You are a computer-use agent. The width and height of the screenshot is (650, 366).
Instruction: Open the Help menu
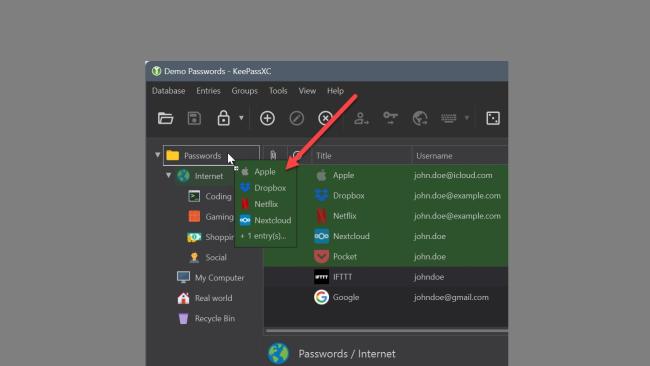tap(335, 91)
